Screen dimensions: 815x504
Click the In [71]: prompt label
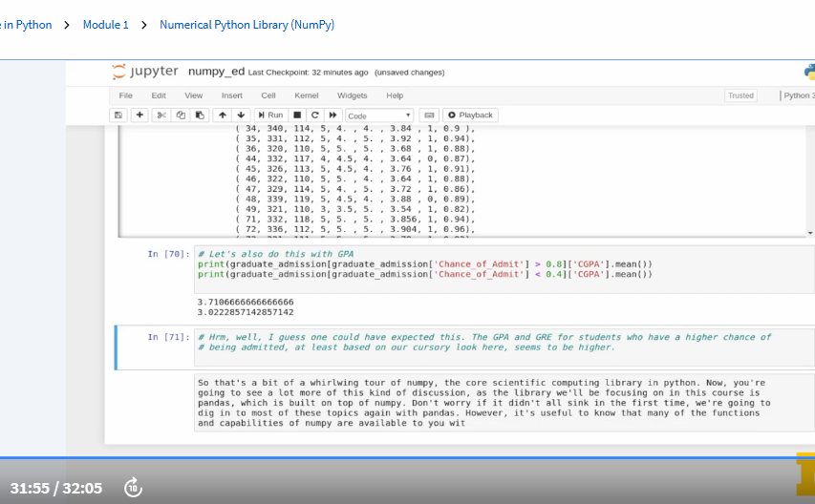168,337
